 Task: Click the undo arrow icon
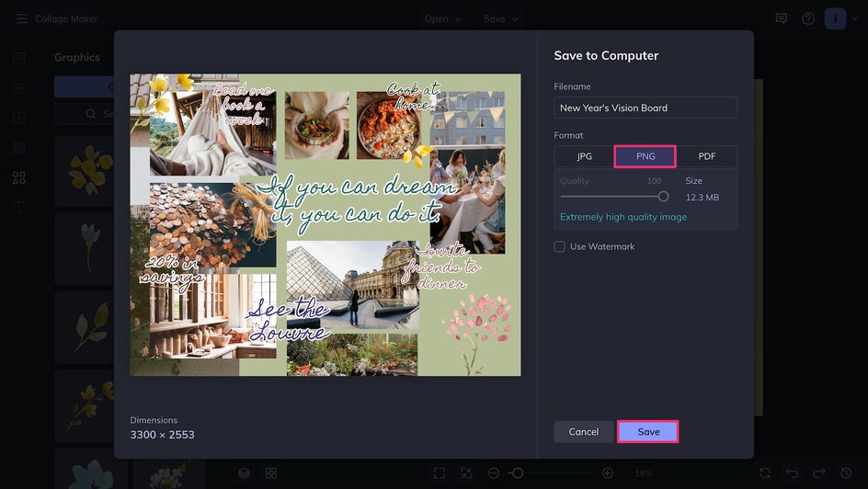[793, 473]
